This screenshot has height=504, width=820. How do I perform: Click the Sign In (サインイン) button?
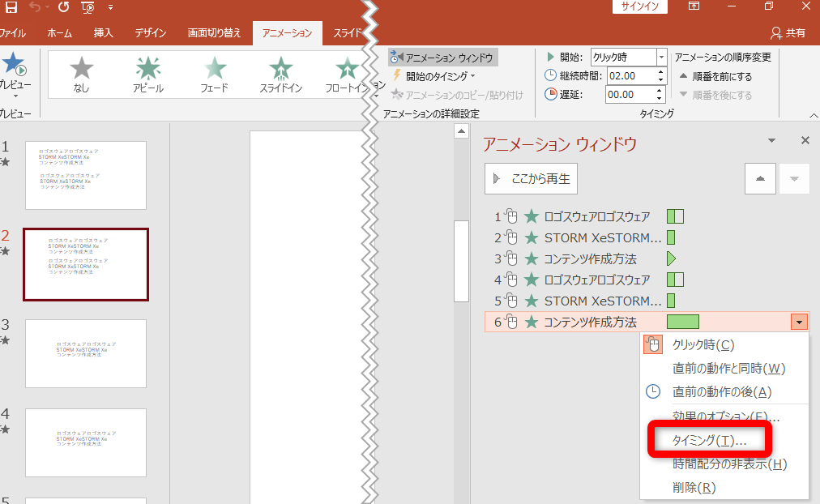point(639,7)
